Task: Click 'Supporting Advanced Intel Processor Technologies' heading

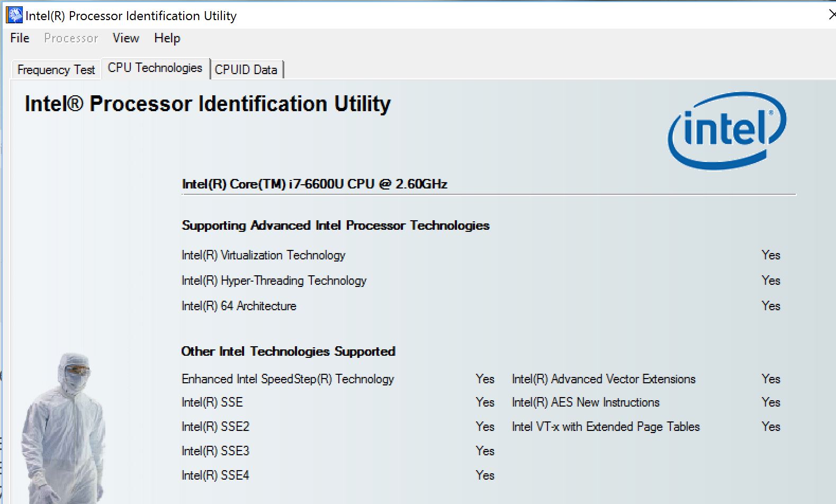Action: 336,226
